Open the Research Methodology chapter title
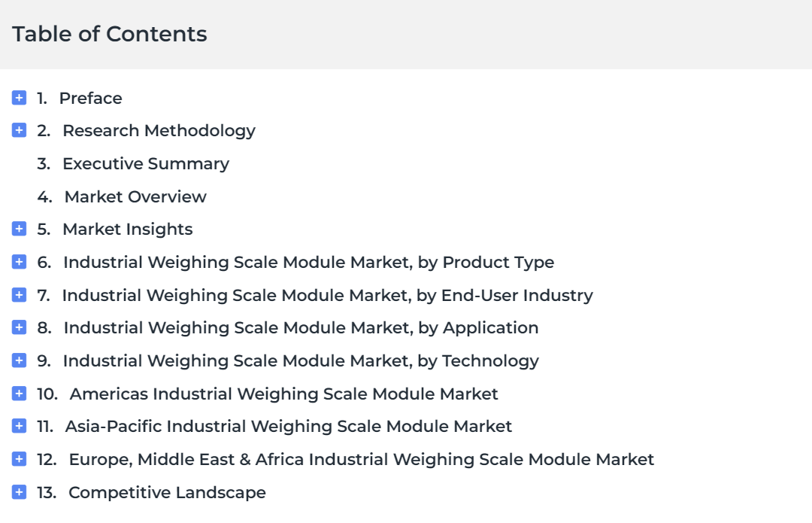Image resolution: width=812 pixels, height=523 pixels. click(159, 131)
